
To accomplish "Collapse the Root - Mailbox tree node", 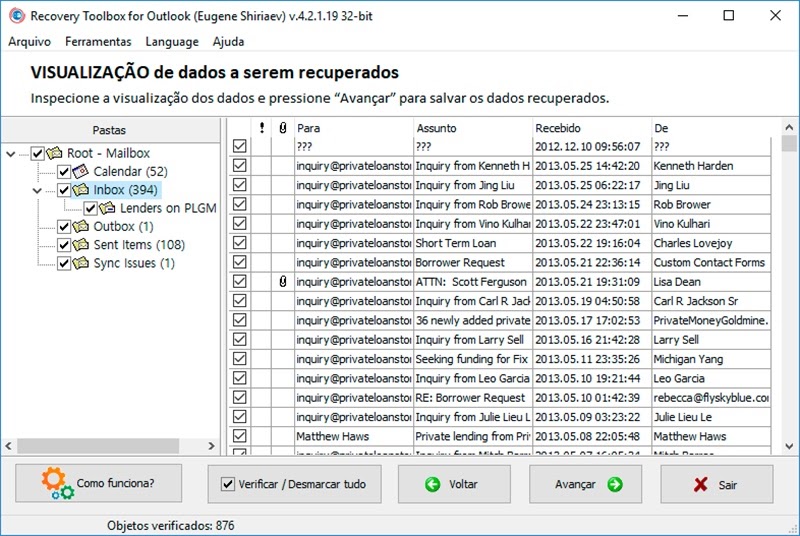I will click(11, 154).
